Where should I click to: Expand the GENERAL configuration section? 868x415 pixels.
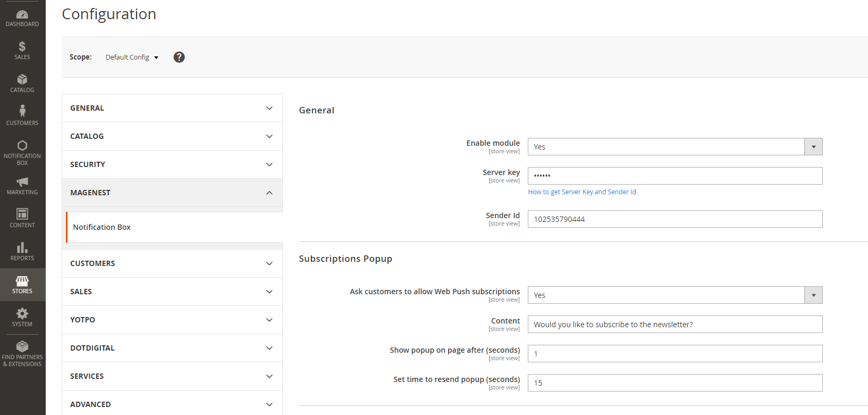[x=172, y=108]
